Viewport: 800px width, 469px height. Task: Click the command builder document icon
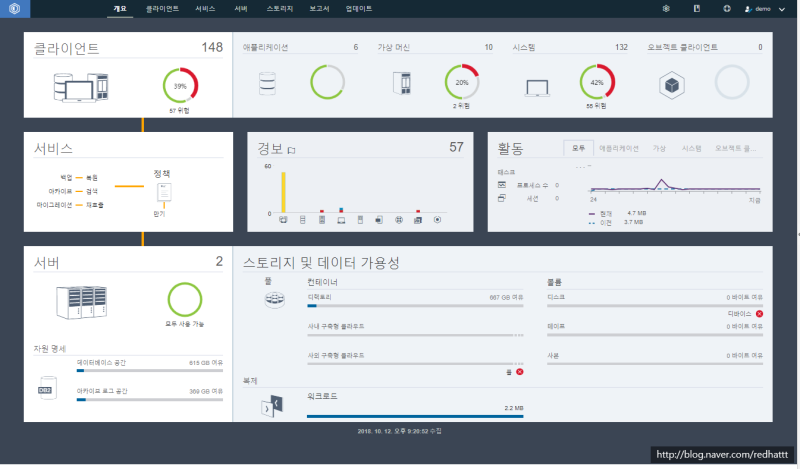tap(696, 9)
